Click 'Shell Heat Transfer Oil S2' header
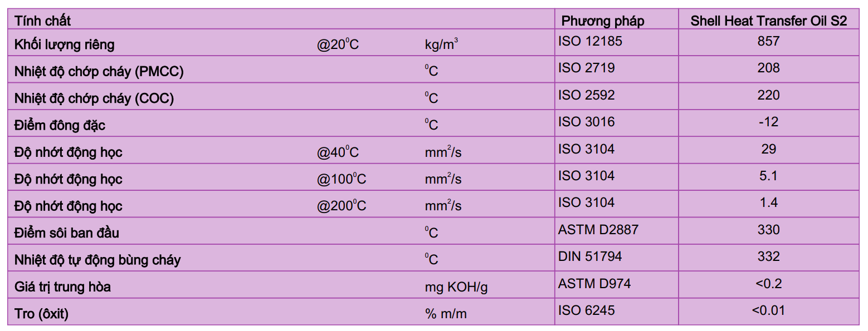Image resolution: width=868 pixels, height=331 pixels. coord(769,21)
